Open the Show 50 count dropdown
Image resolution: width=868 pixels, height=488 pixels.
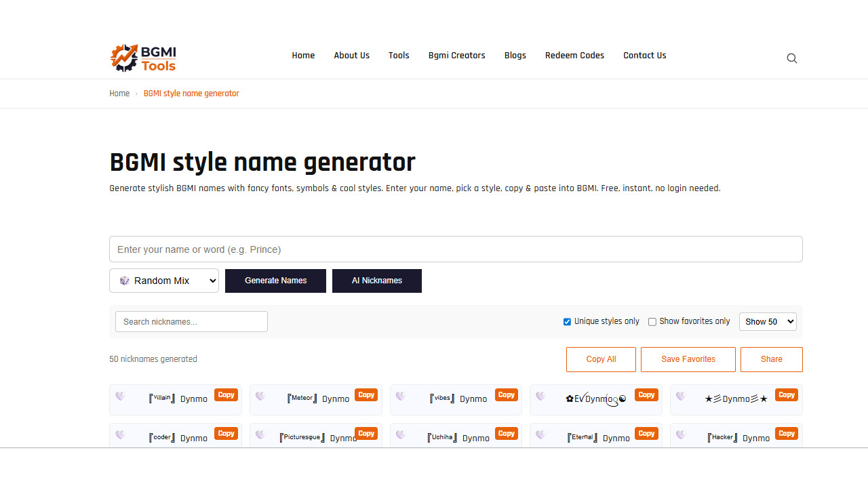coord(768,322)
